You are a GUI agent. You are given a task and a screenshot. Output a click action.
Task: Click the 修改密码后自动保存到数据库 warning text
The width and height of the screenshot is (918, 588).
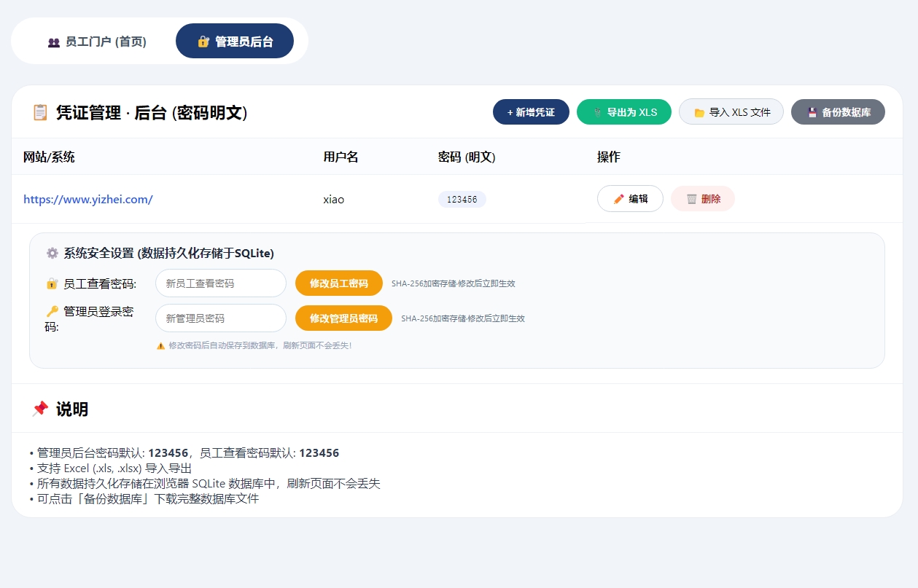260,345
